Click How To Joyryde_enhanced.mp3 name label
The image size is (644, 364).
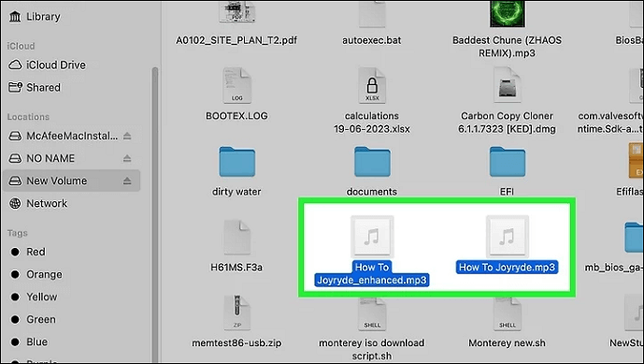372,273
